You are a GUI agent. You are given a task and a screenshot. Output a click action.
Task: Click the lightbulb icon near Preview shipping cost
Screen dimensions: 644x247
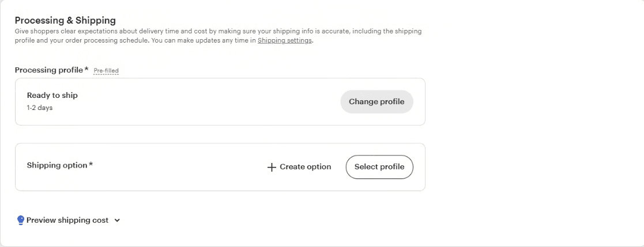pos(21,221)
